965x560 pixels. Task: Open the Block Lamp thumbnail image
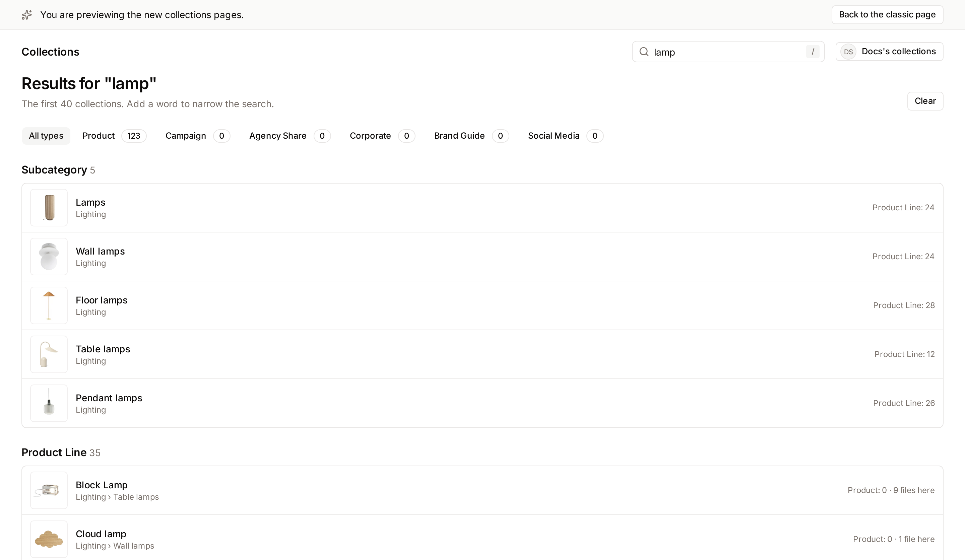coord(49,491)
